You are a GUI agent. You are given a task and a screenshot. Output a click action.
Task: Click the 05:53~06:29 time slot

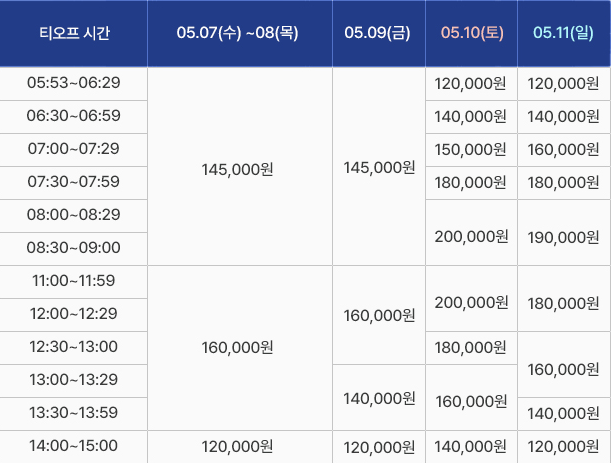74,83
